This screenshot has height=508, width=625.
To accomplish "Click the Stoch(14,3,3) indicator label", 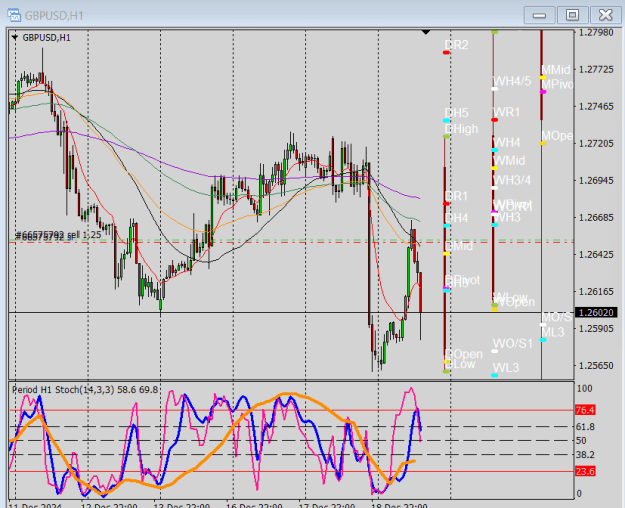I will coord(85,390).
